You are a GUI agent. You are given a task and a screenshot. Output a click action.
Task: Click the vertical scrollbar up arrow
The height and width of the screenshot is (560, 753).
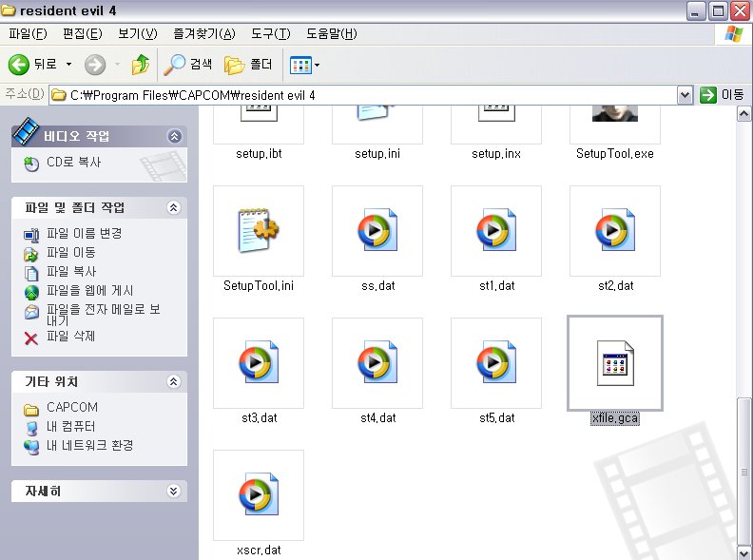click(x=743, y=114)
